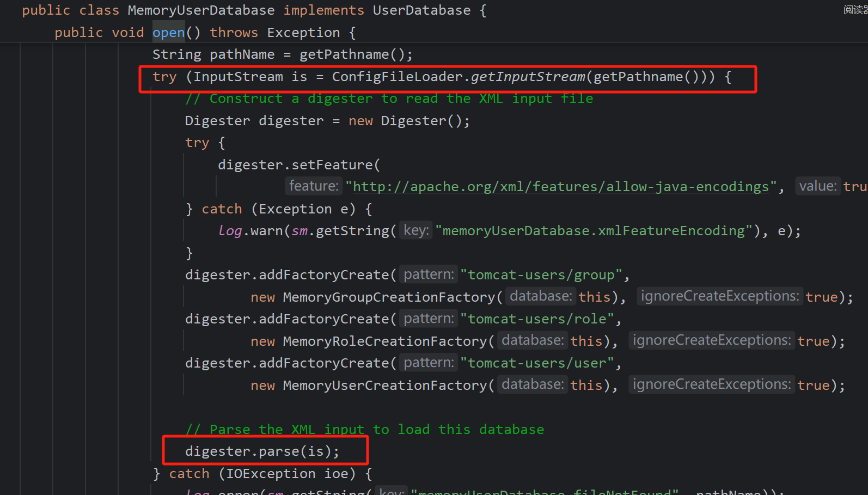868x495 pixels.
Task: Click the InputStream type in try statement
Action: coord(238,77)
